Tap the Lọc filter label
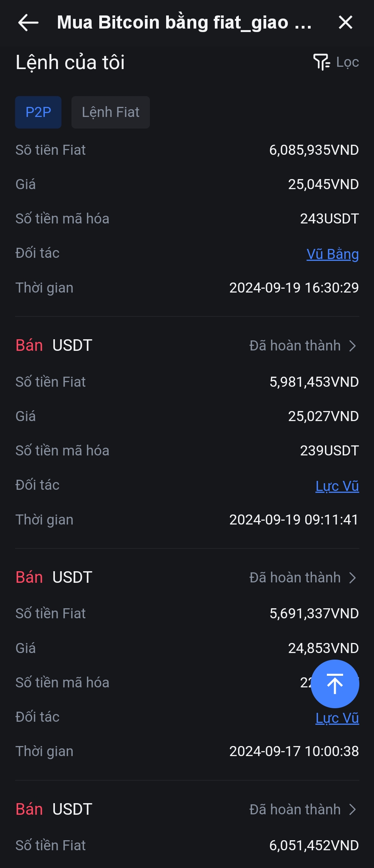This screenshot has width=374, height=868. [x=347, y=62]
